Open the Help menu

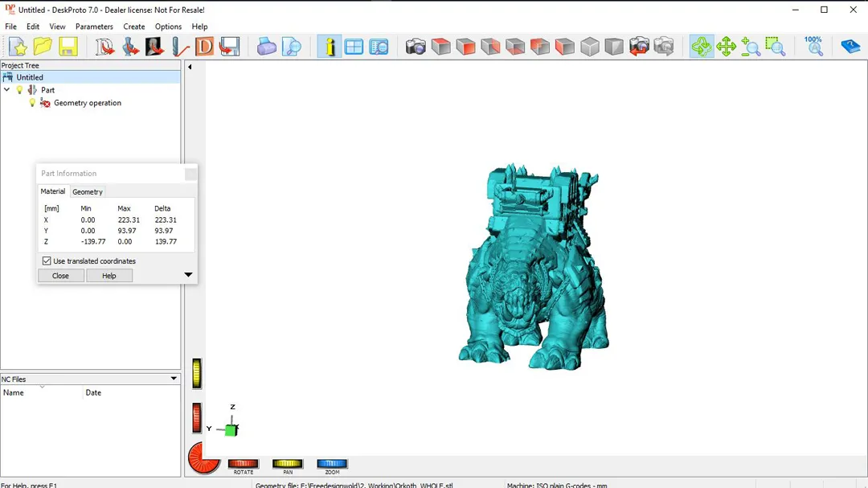(200, 27)
